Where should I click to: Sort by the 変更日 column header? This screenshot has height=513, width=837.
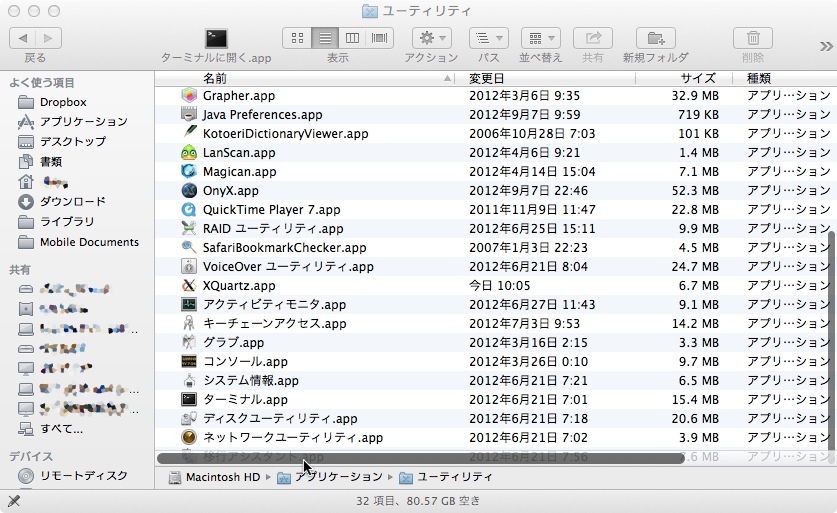click(x=487, y=78)
